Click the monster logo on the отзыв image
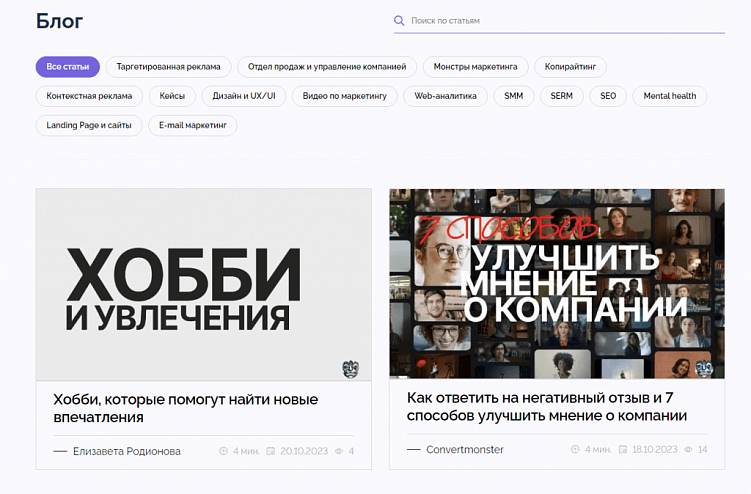Screen dimensions: 751x494 click(x=704, y=368)
